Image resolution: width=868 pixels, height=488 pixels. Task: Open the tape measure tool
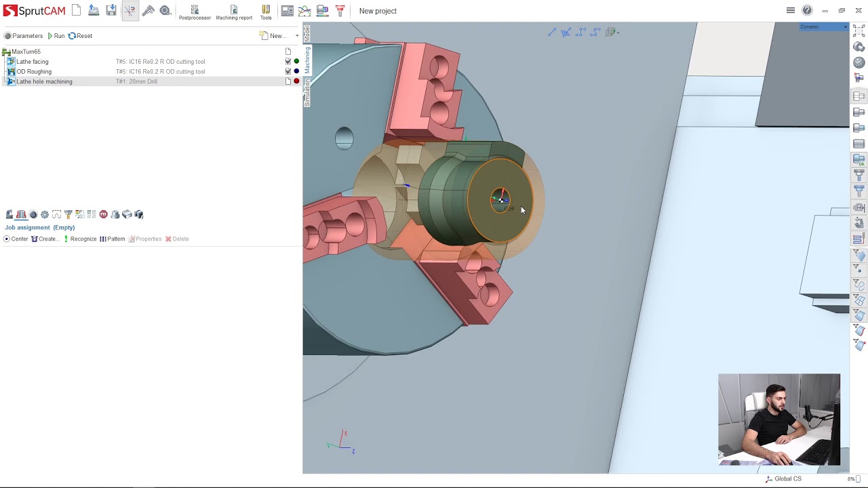pos(165,10)
